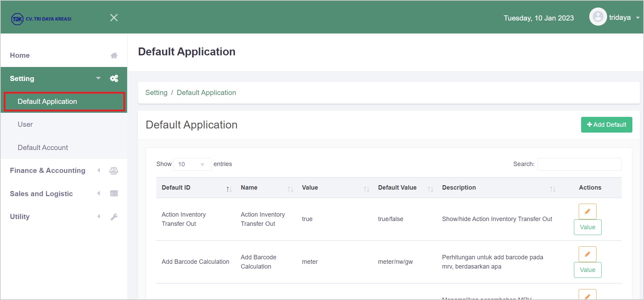Click the Sales and Logistic list icon
The height and width of the screenshot is (300, 644).
114,194
